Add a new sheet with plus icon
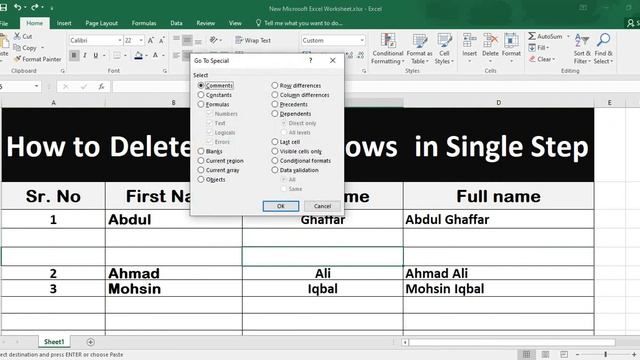The width and height of the screenshot is (640, 360). tap(91, 342)
